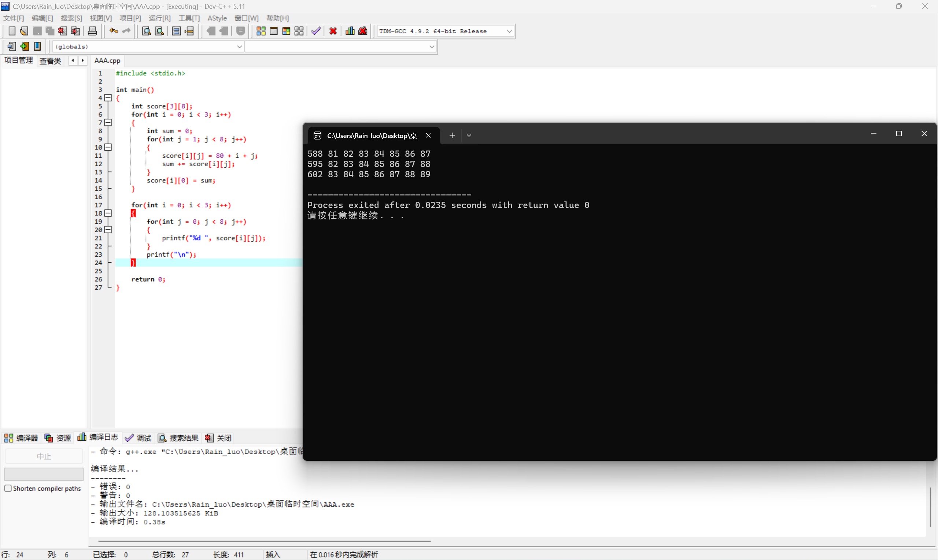The width and height of the screenshot is (938, 560).
Task: Collapse the main function fold at line 4
Action: [x=108, y=98]
